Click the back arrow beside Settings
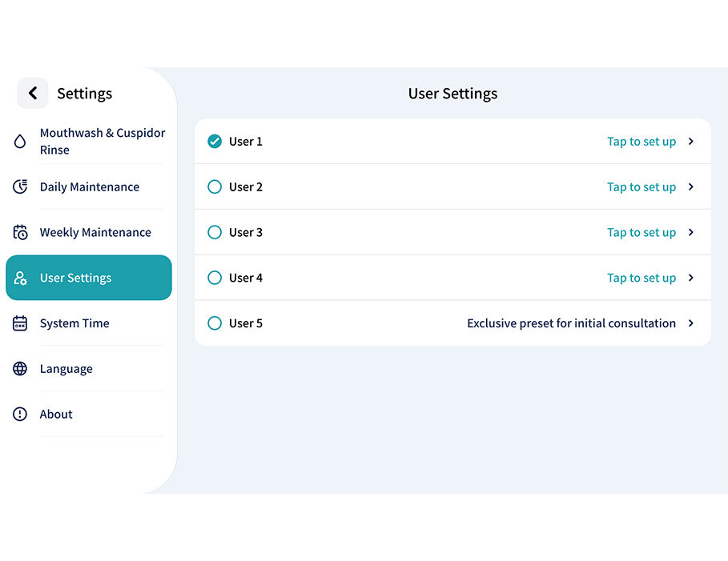Viewport: 728px width, 561px height. (x=33, y=94)
